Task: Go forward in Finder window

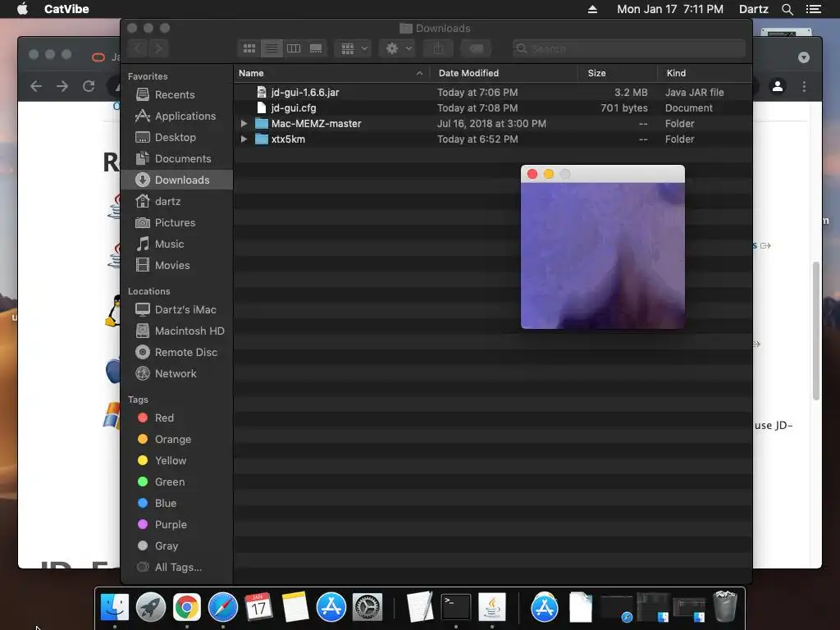Action: click(x=158, y=48)
